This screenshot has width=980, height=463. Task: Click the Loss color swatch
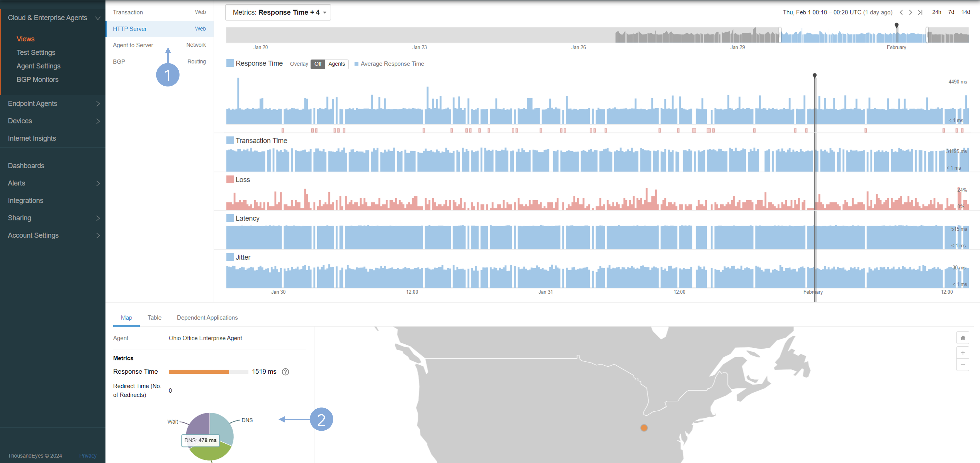click(x=230, y=179)
